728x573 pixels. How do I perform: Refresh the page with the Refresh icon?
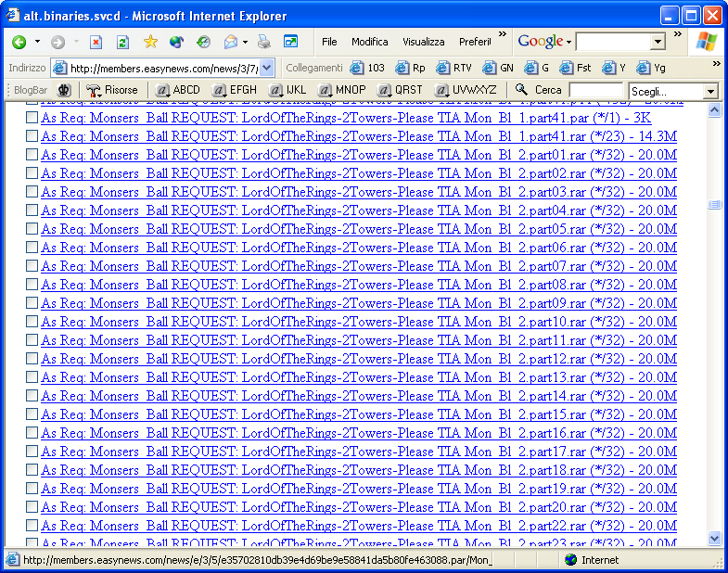coord(122,42)
